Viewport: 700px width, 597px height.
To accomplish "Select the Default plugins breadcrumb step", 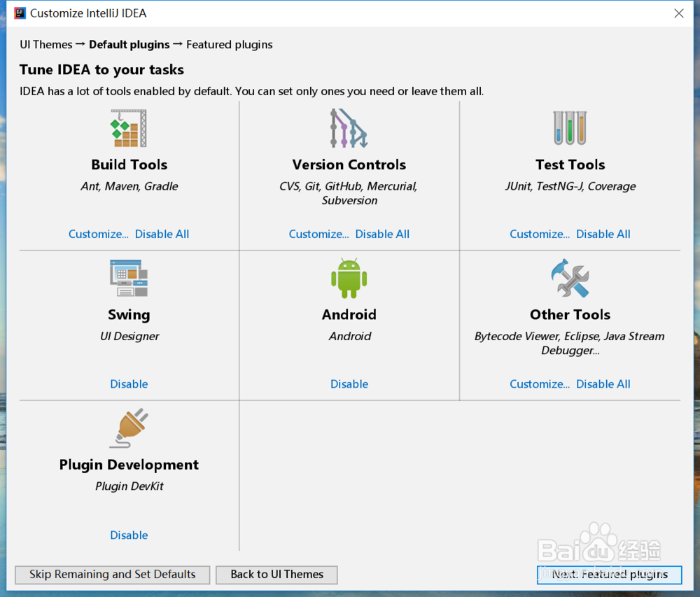I will (x=129, y=45).
